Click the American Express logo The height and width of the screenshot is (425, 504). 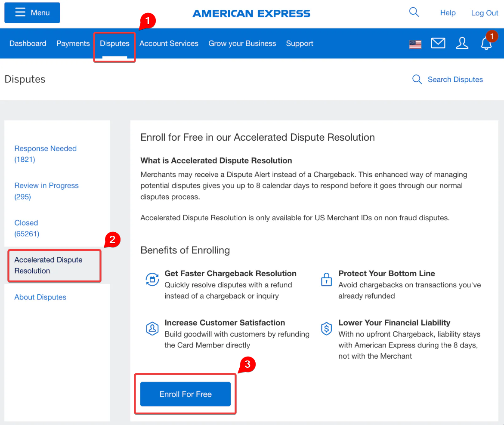[251, 13]
